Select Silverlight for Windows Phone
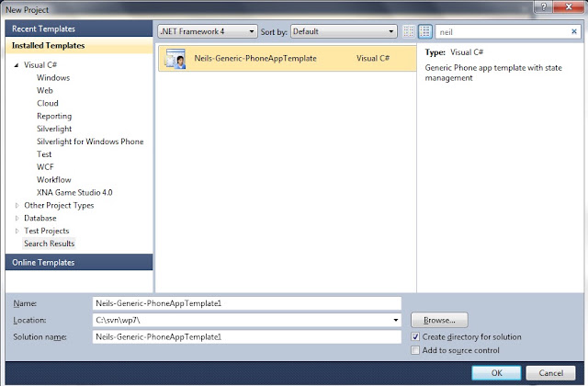Screen dimensions: 588x386 click(90, 142)
